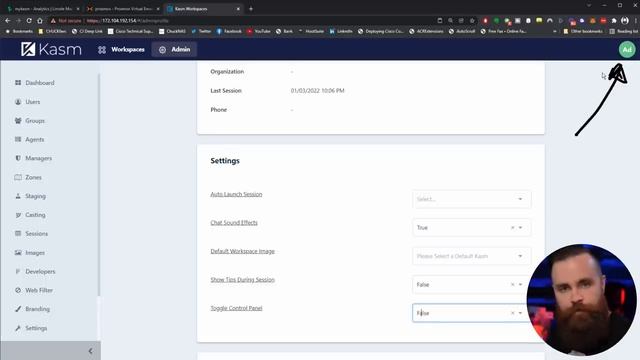Switch to the Proxmox browser tab
The width and height of the screenshot is (640, 360).
pyautogui.click(x=123, y=9)
